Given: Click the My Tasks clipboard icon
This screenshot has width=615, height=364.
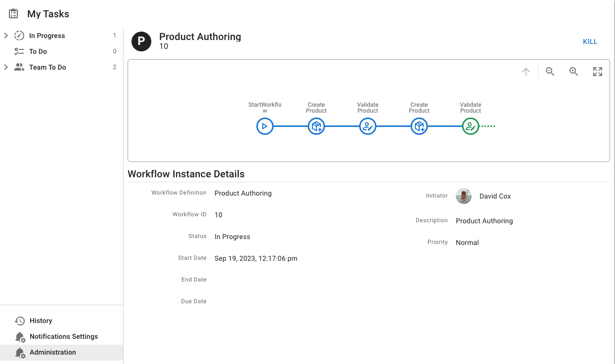Looking at the screenshot, I should 13,14.
